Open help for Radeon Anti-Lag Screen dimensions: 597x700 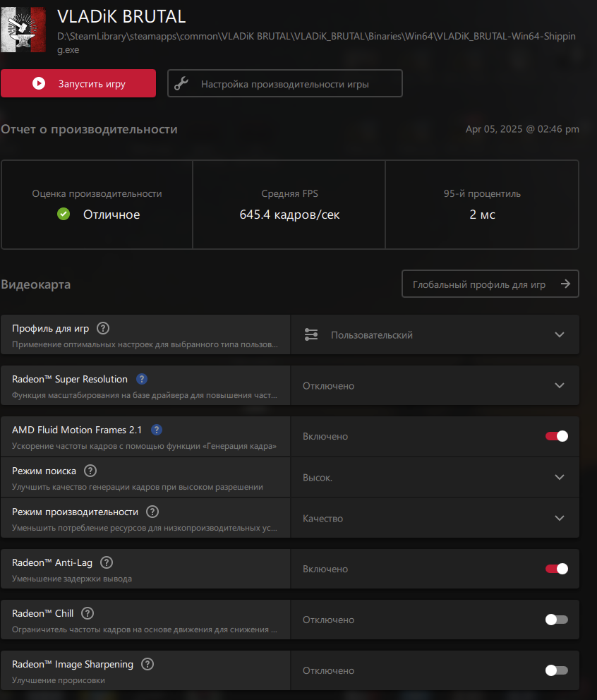(107, 562)
